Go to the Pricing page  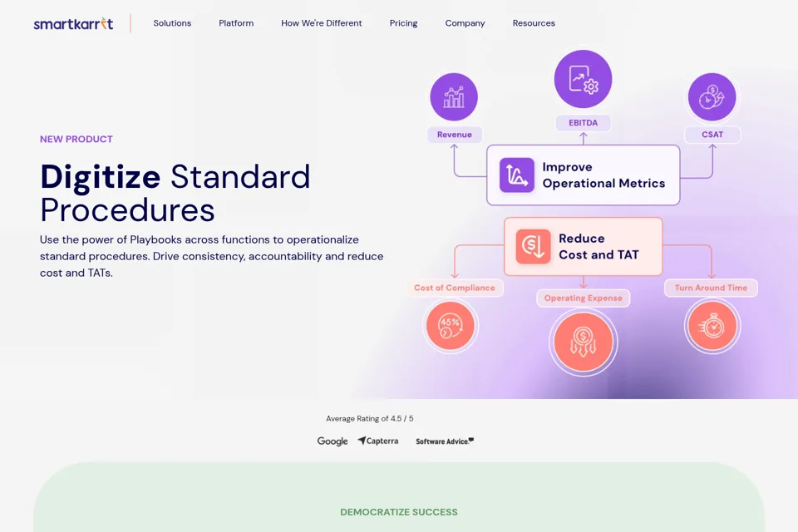pyautogui.click(x=404, y=23)
